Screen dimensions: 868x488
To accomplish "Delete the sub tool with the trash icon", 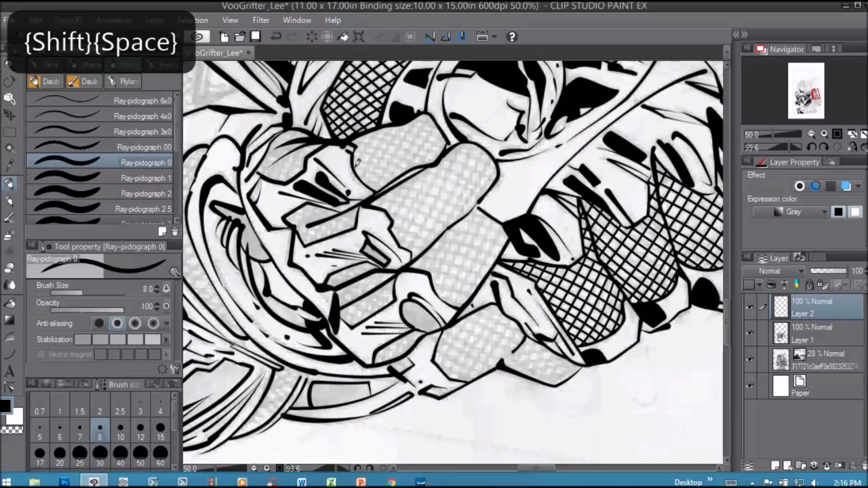I will [x=175, y=231].
